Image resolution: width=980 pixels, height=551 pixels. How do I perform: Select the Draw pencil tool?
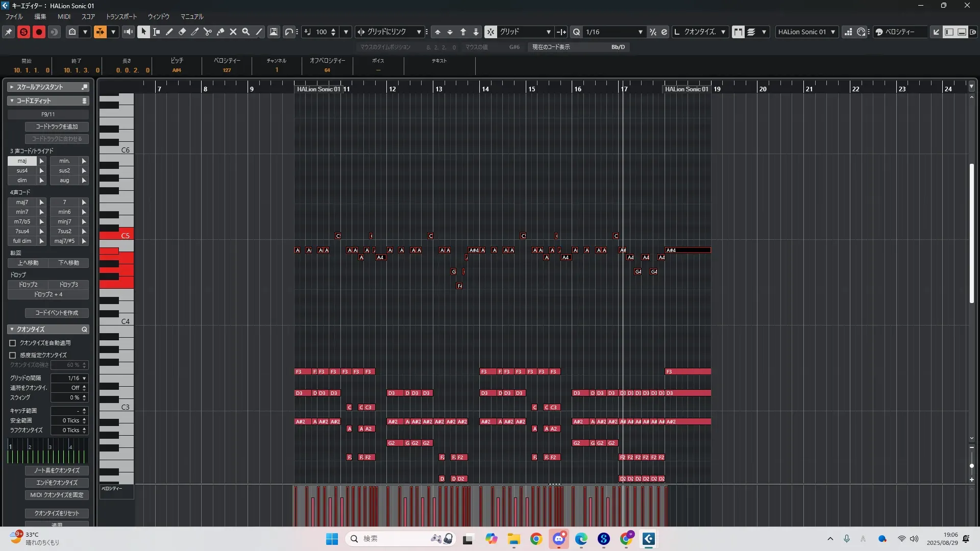coord(169,32)
